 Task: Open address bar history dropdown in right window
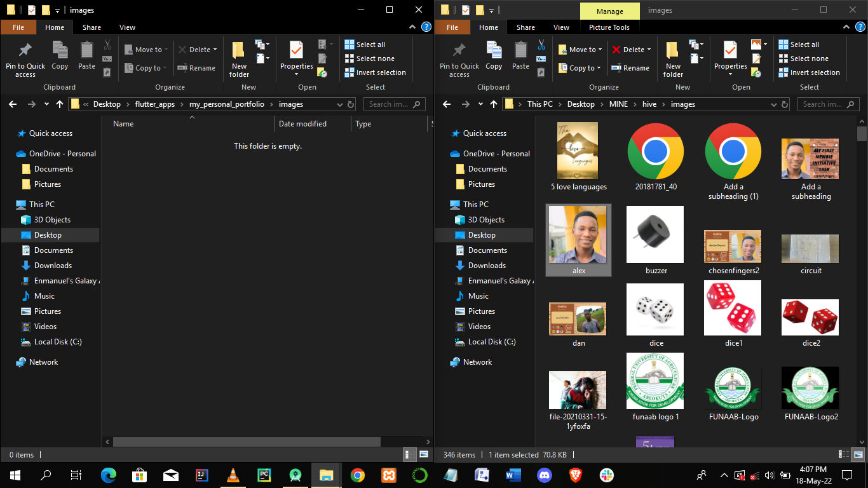tap(773, 104)
